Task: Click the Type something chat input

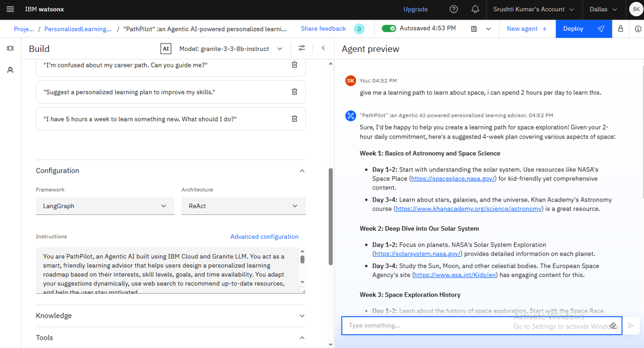Action: (482, 326)
